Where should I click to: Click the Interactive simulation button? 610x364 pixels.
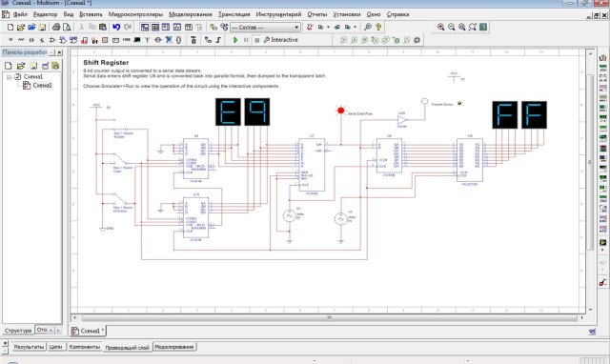[x=281, y=40]
